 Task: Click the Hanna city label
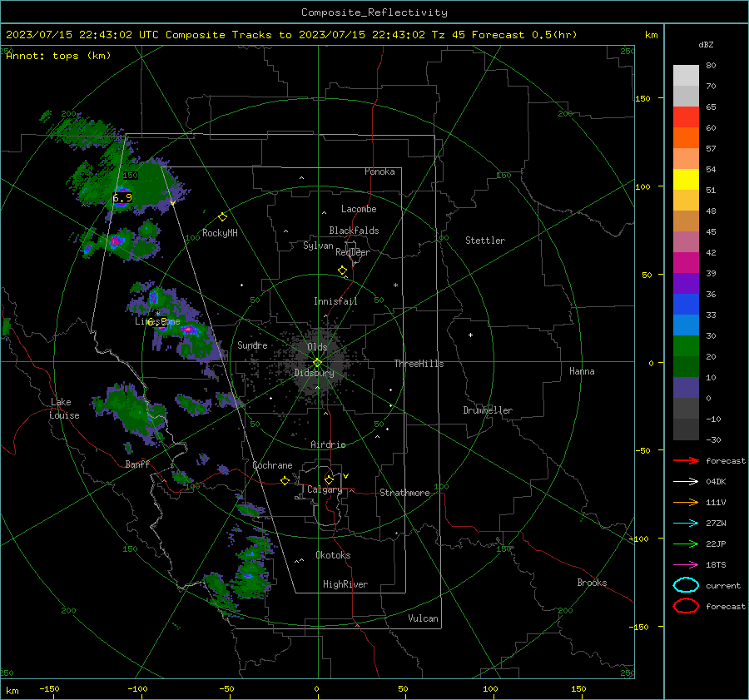(x=582, y=371)
